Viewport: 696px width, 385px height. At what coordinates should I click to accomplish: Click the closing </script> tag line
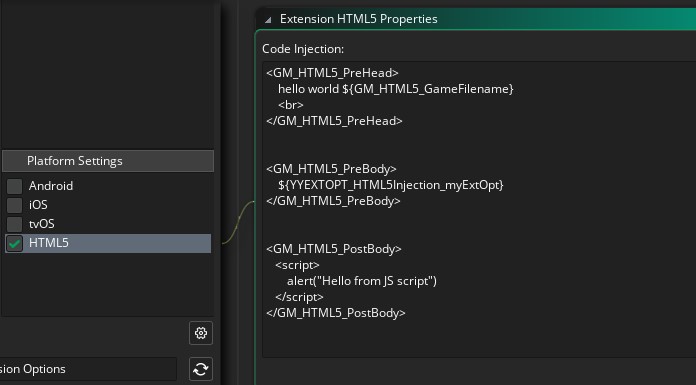click(299, 297)
